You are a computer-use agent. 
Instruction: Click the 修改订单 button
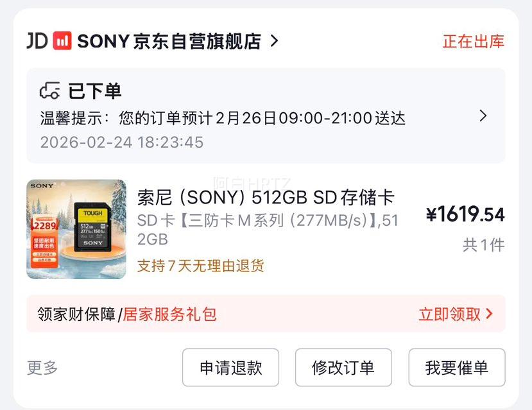(343, 368)
